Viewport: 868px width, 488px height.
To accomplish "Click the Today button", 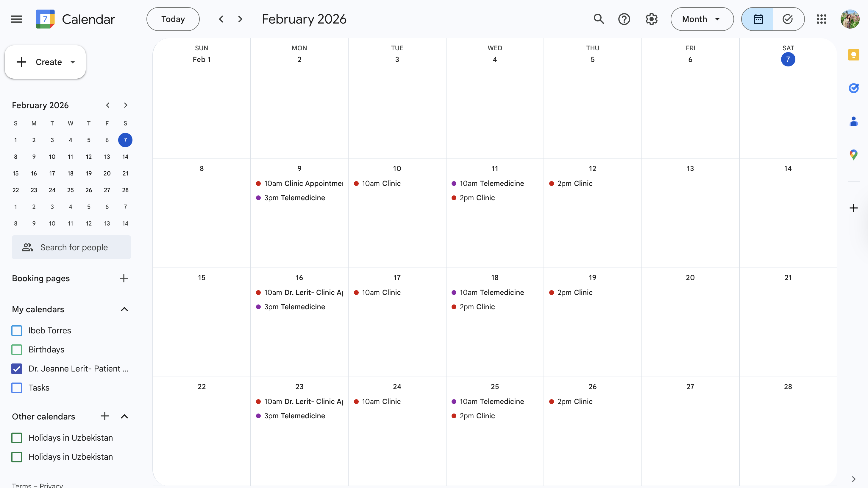I will [x=173, y=19].
